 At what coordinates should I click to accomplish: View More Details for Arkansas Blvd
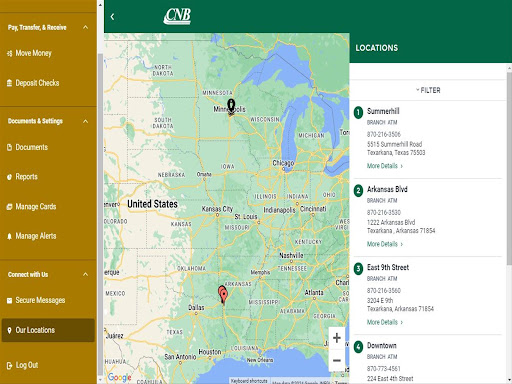pyautogui.click(x=385, y=244)
